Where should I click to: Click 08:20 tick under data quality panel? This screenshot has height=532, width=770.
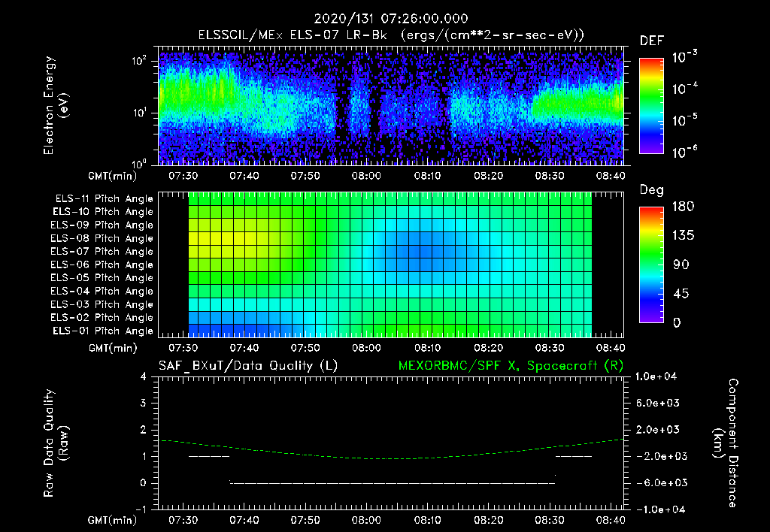(x=489, y=521)
